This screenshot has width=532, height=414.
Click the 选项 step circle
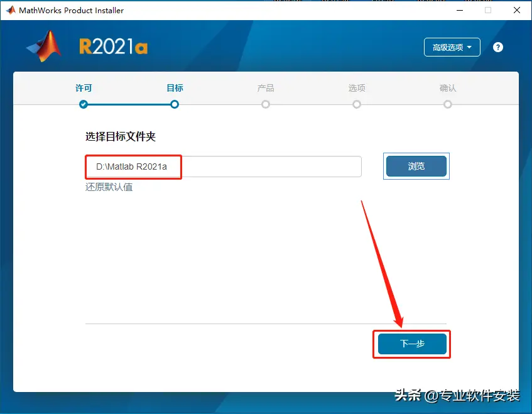(x=357, y=104)
